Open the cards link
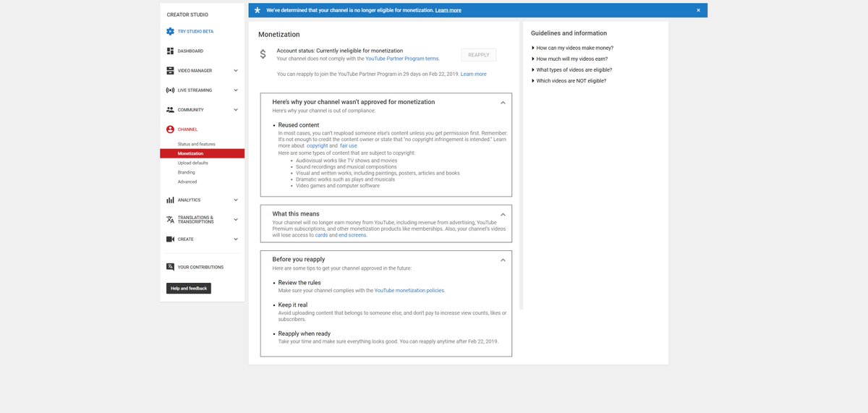868x413 pixels. tap(321, 235)
